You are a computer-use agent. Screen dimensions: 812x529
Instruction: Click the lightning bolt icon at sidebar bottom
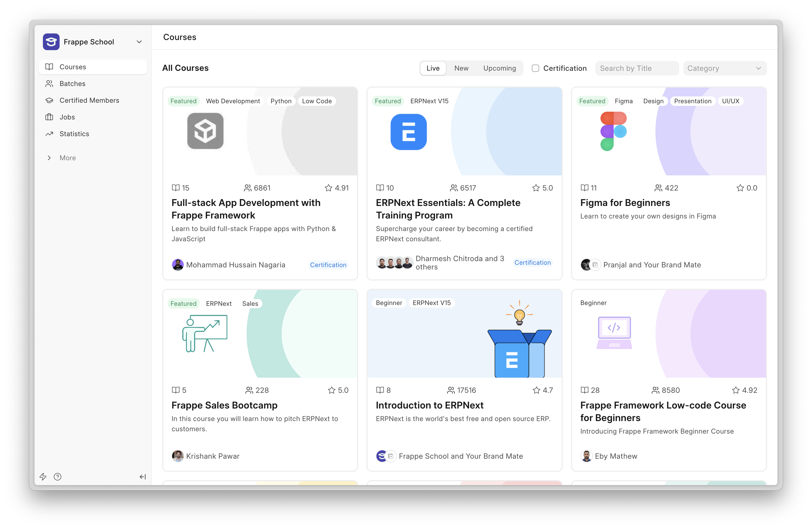point(43,476)
